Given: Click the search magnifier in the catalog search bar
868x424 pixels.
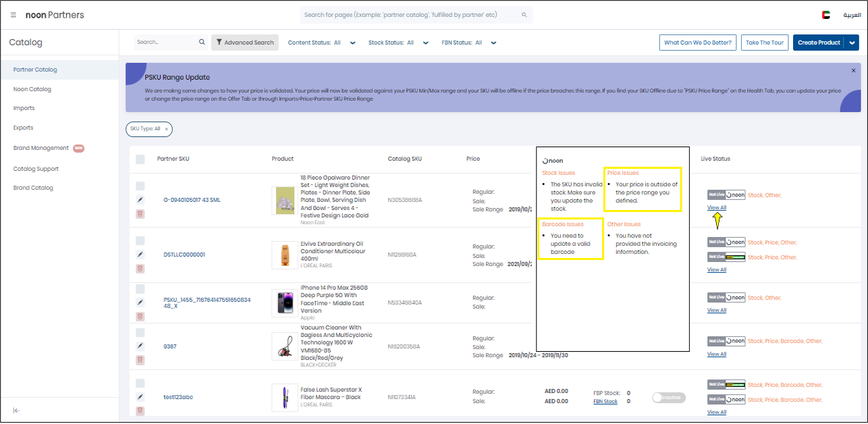Looking at the screenshot, I should 201,42.
